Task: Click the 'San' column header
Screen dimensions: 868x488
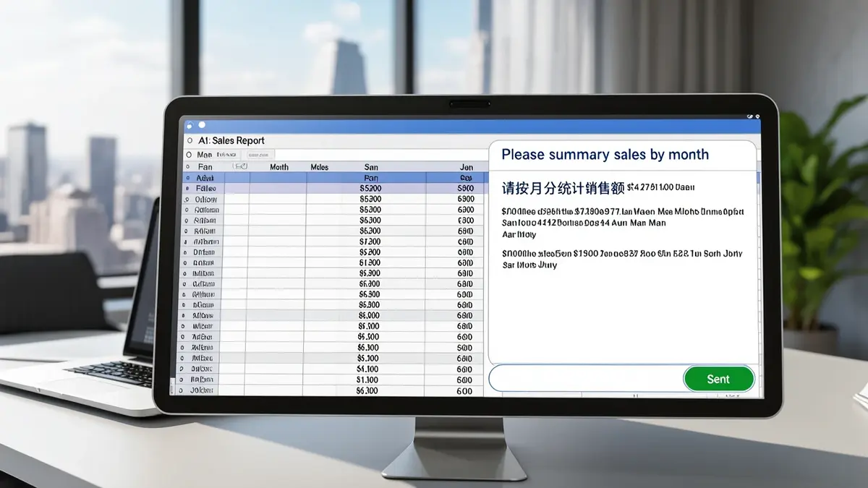Action: pyautogui.click(x=371, y=166)
